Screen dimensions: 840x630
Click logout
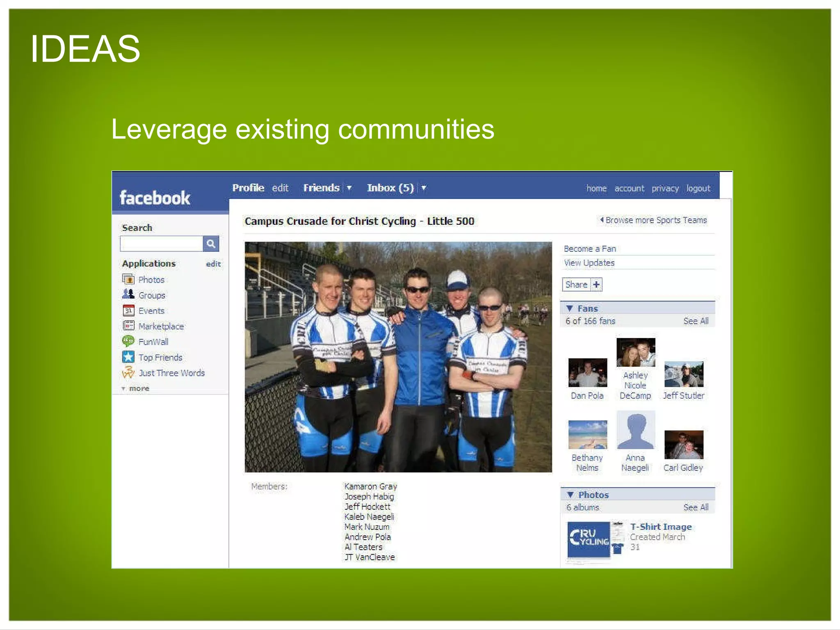click(x=698, y=188)
